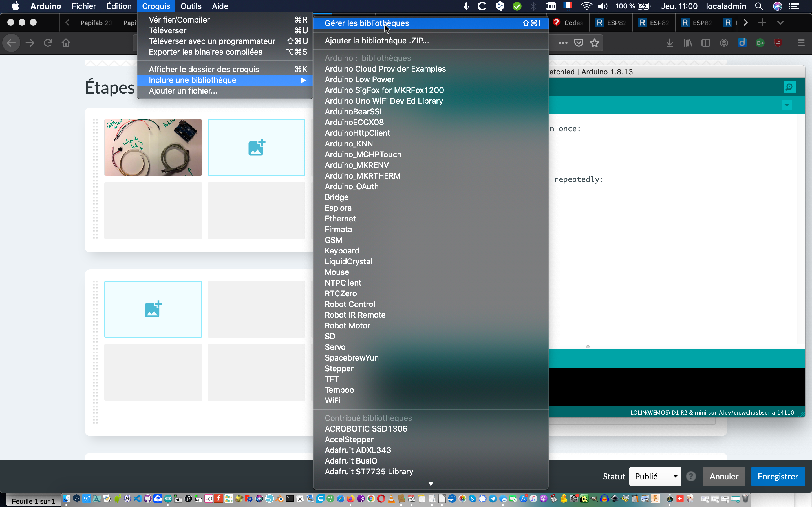
Task: Open Arduino tab dropdown arrow
Action: click(x=787, y=105)
